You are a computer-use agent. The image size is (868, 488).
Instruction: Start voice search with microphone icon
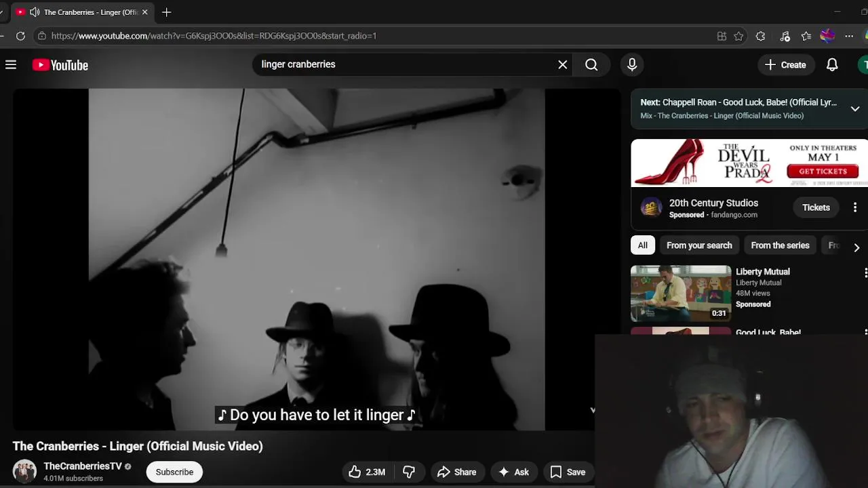(x=632, y=64)
